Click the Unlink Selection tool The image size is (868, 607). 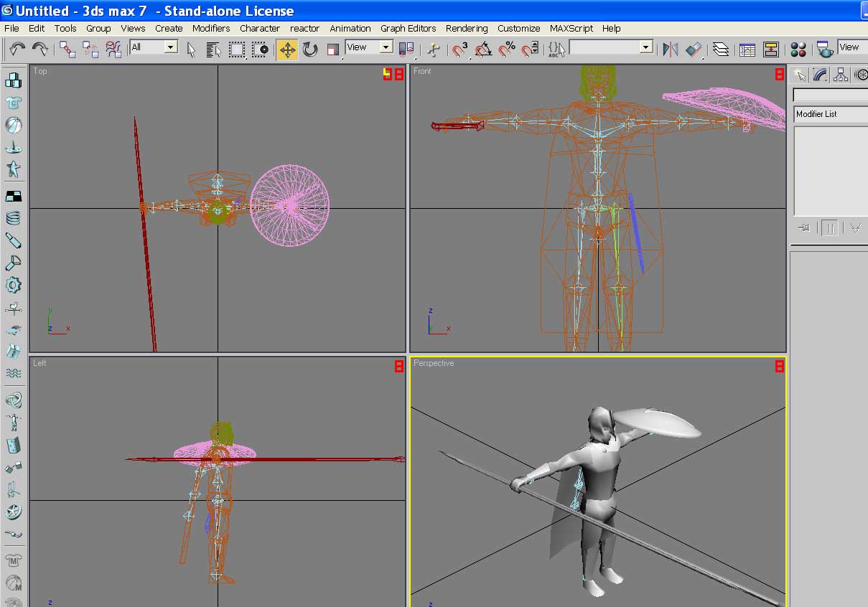click(x=90, y=50)
